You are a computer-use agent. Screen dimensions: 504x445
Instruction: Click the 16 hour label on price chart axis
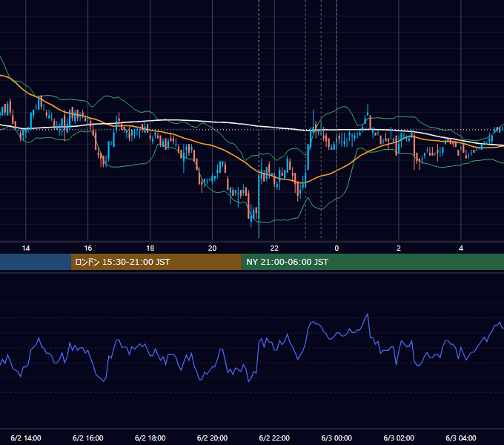87,248
